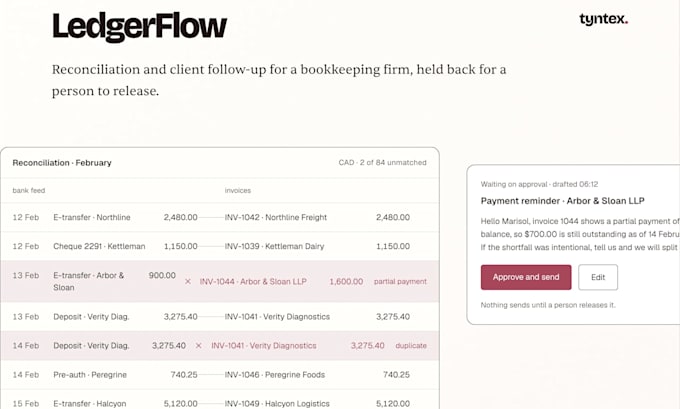The image size is (680, 409).
Task: Click the Reconciliation · February header
Action: pos(62,163)
